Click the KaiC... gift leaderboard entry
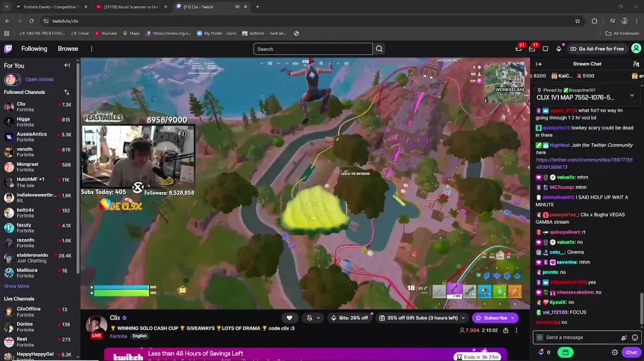644x361 pixels. click(562, 76)
